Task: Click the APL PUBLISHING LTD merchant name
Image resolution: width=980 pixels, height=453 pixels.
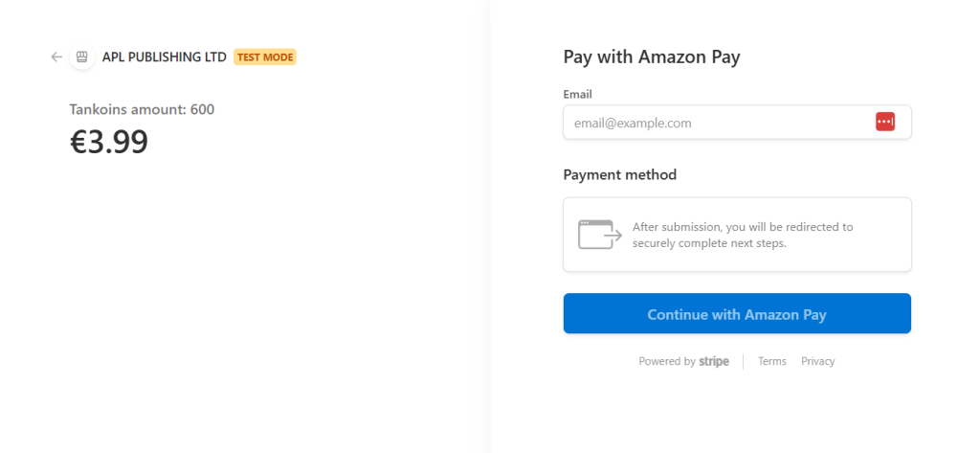Action: pyautogui.click(x=165, y=57)
